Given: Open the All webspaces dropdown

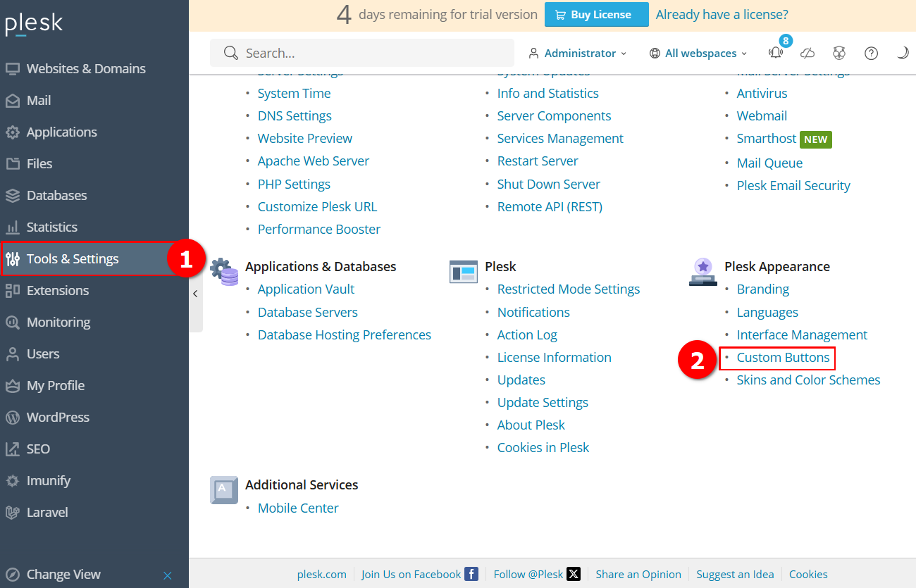Looking at the screenshot, I should coord(698,53).
